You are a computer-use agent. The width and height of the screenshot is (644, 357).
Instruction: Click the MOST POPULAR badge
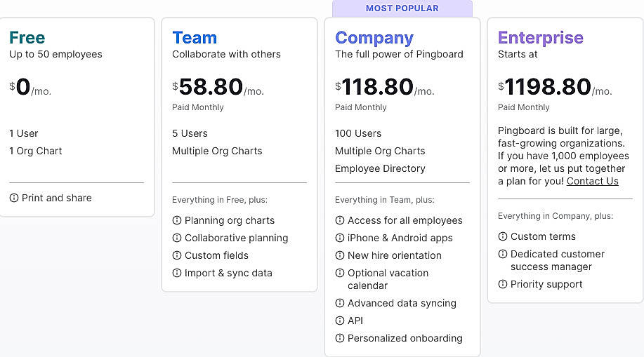[x=402, y=8]
